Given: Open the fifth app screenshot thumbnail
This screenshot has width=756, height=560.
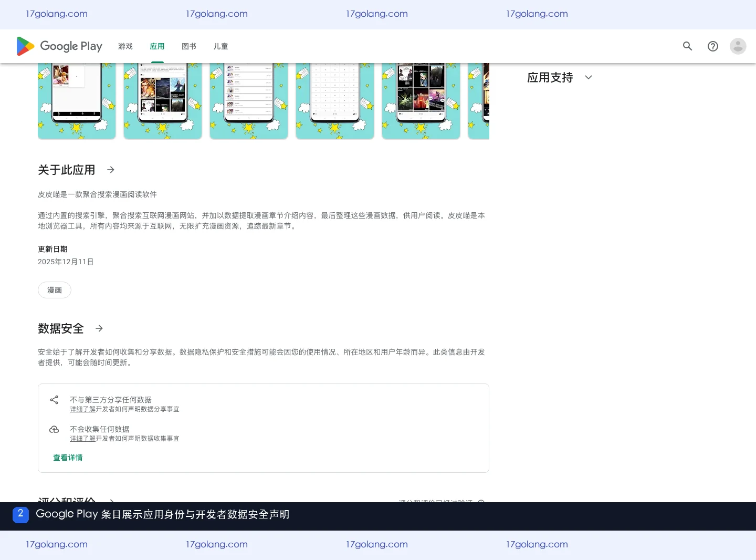Looking at the screenshot, I should pos(421,101).
